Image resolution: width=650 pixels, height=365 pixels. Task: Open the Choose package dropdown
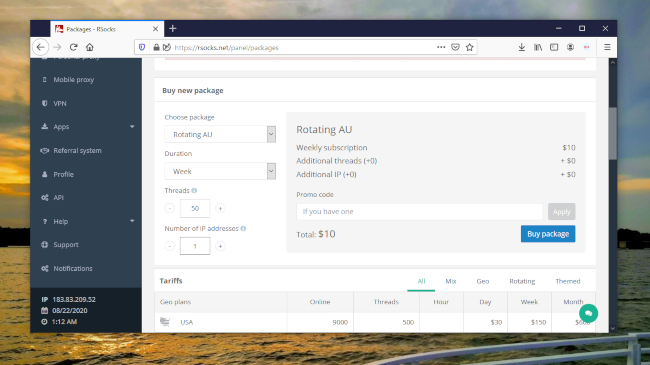220,134
